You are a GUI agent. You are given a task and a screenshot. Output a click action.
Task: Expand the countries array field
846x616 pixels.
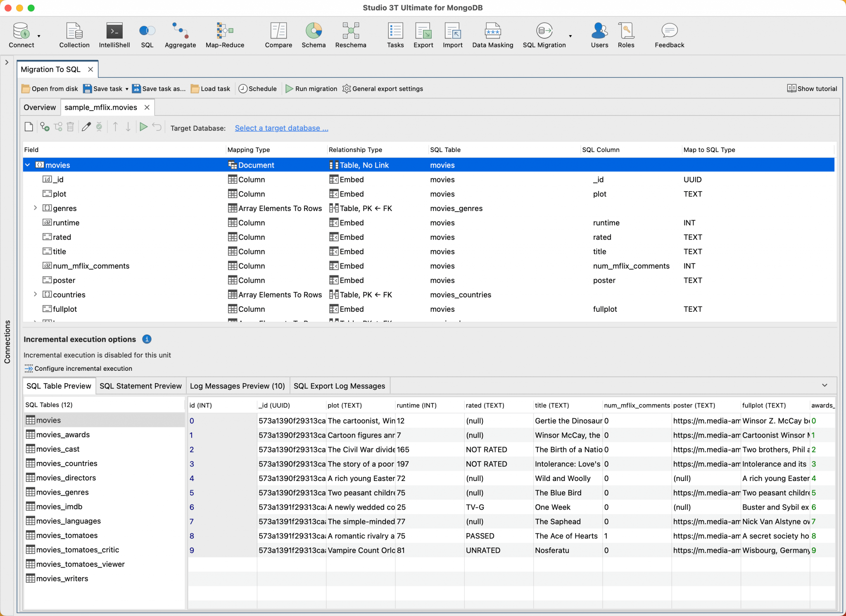[35, 294]
